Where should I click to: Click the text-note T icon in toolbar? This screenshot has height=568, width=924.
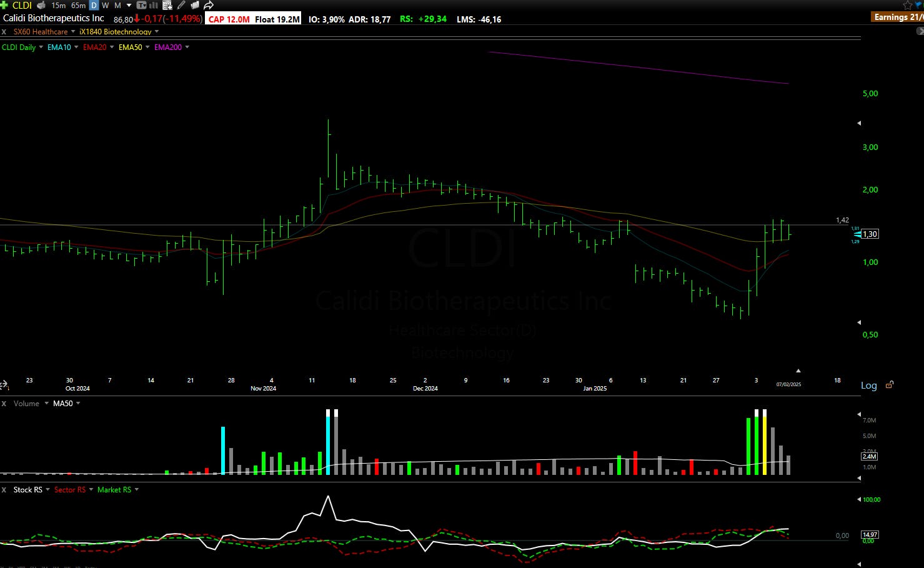point(141,5)
